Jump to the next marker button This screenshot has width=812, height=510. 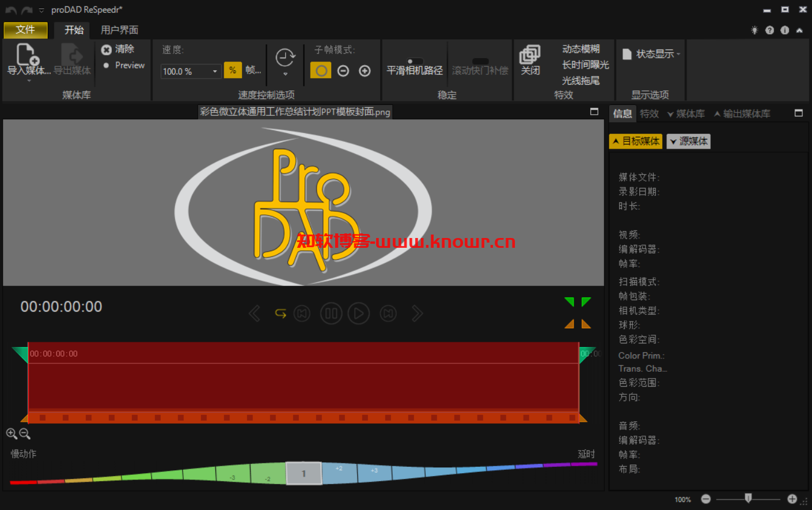tap(389, 313)
